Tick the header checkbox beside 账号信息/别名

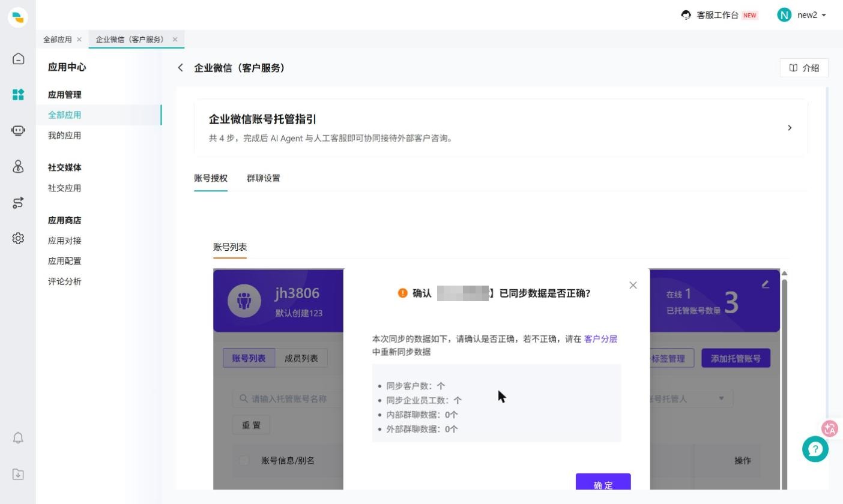(x=244, y=461)
